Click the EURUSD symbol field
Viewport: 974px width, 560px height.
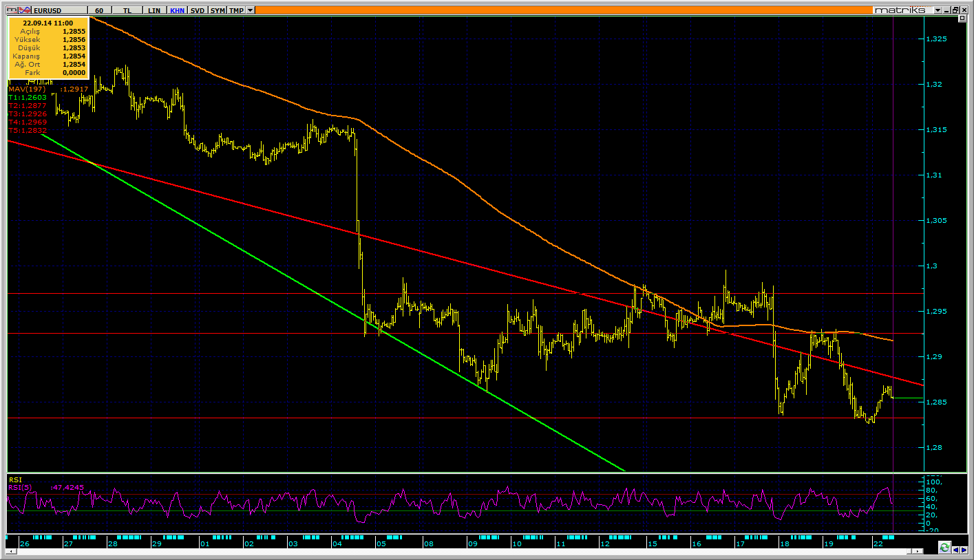59,10
